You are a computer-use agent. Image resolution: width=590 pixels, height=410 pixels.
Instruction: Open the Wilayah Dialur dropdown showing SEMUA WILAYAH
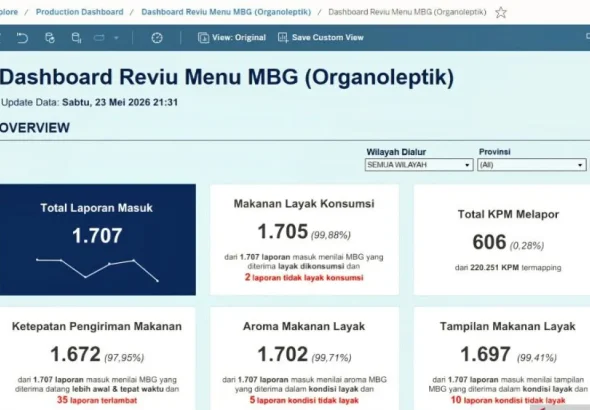[419, 165]
